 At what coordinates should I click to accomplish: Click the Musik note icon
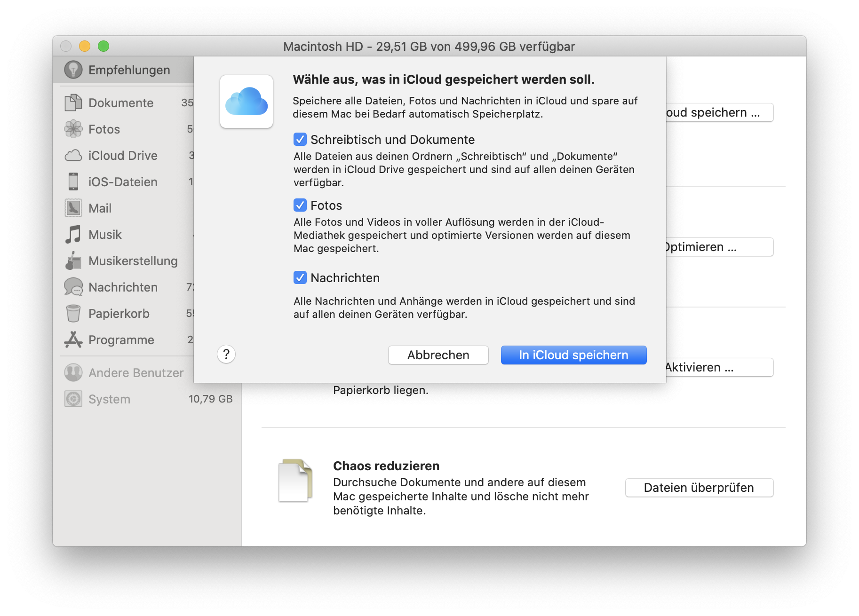[73, 234]
